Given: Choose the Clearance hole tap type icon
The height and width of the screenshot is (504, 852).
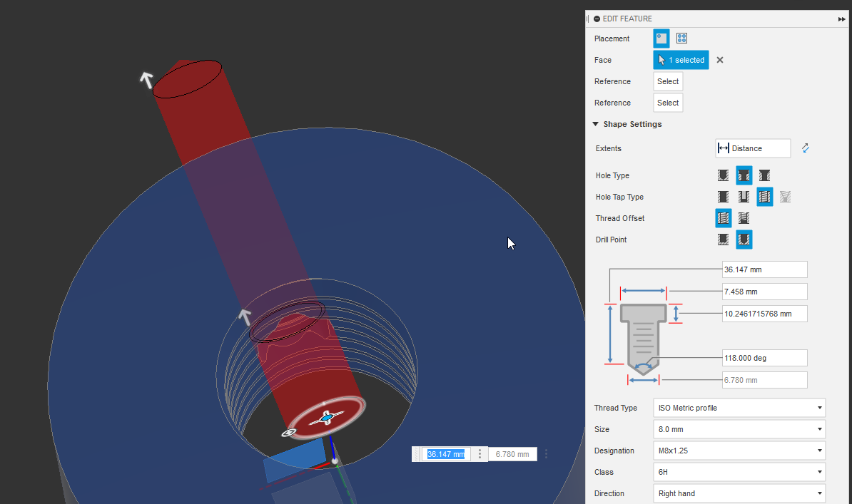Looking at the screenshot, I should 744,197.
